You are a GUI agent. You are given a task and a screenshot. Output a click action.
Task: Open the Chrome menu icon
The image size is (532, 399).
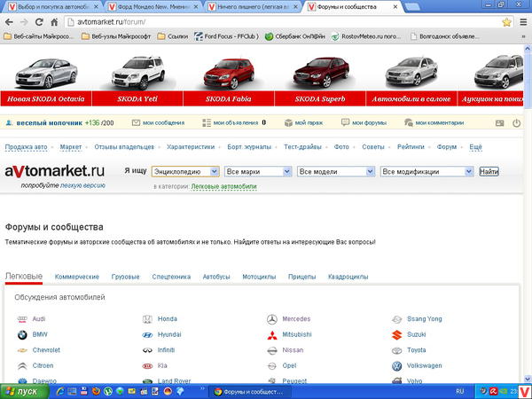click(x=523, y=22)
